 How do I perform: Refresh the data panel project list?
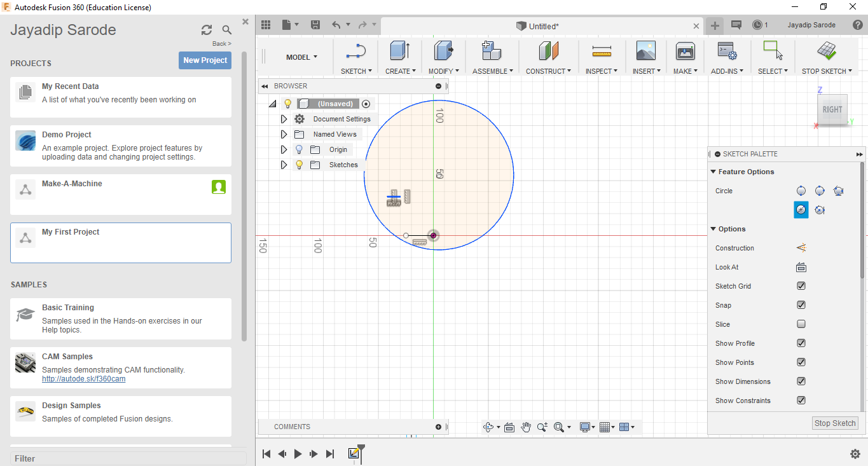[207, 30]
